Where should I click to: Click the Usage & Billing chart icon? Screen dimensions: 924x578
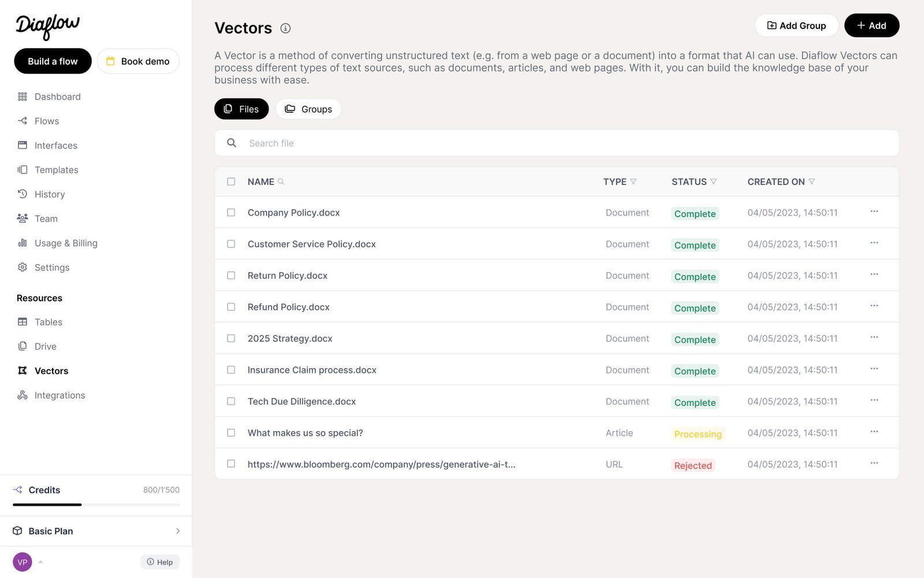(23, 243)
